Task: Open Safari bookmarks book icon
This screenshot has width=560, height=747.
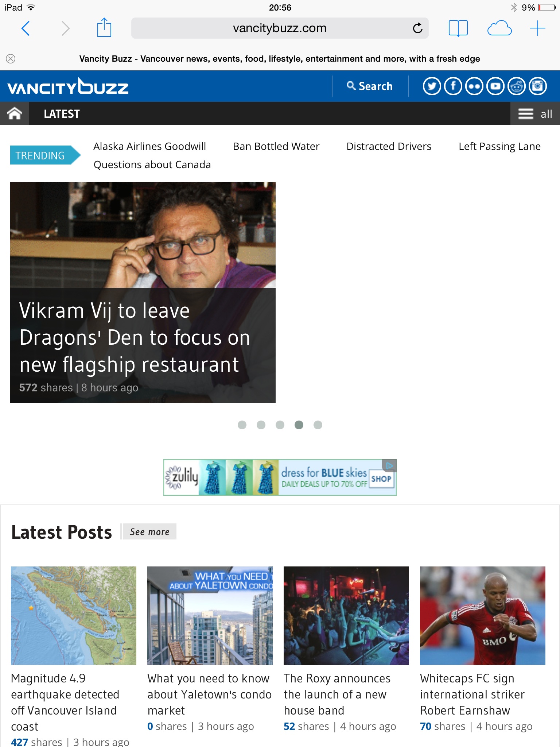Action: coord(458,28)
